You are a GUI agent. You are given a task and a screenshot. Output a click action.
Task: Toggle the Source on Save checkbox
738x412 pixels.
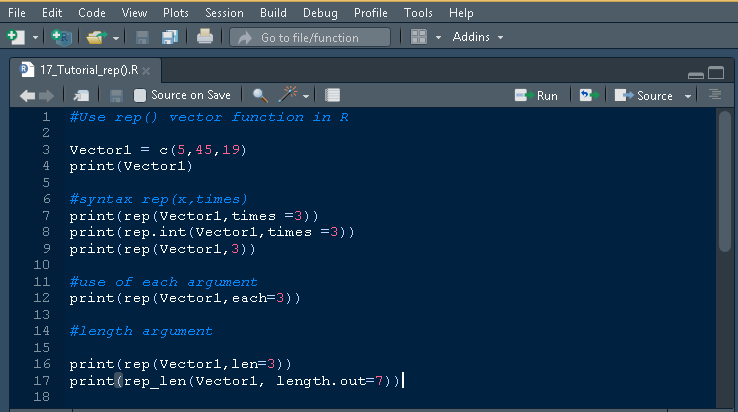140,96
